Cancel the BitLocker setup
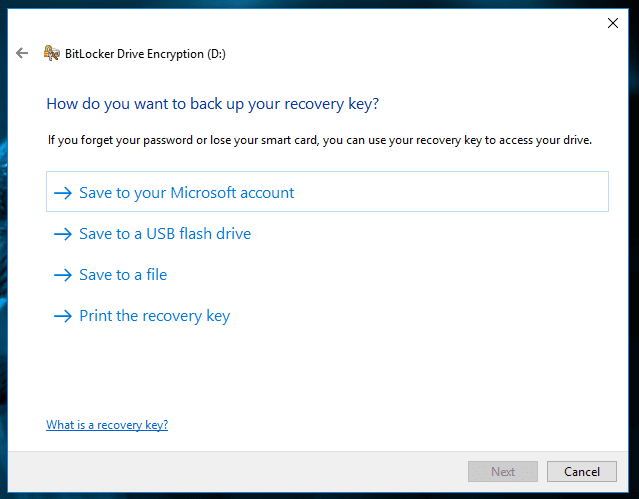The image size is (639, 499). pyautogui.click(x=582, y=471)
